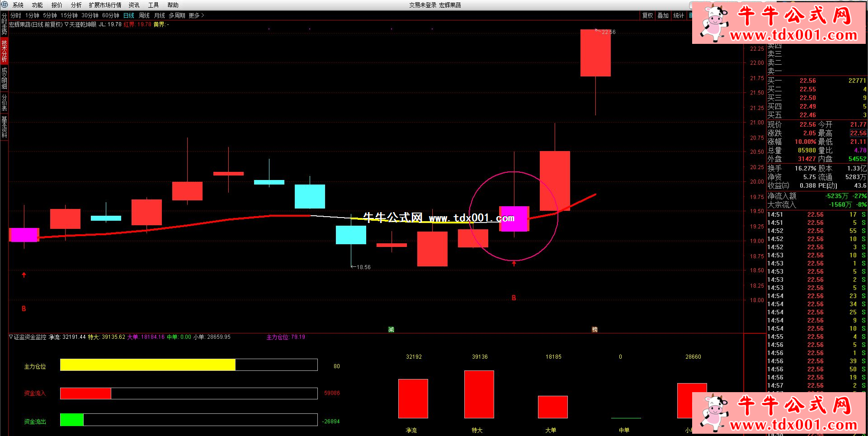Click the 今开 value 21.77

[858, 124]
